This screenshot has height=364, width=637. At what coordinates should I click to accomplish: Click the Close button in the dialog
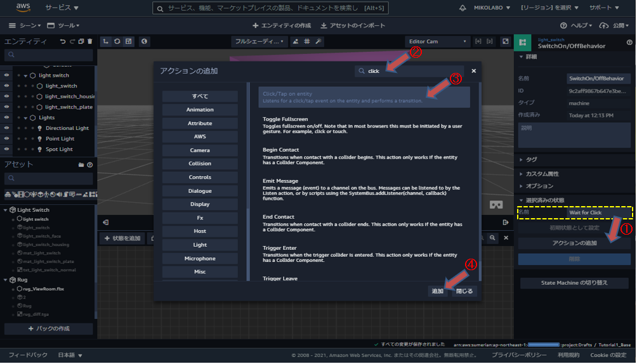464,291
